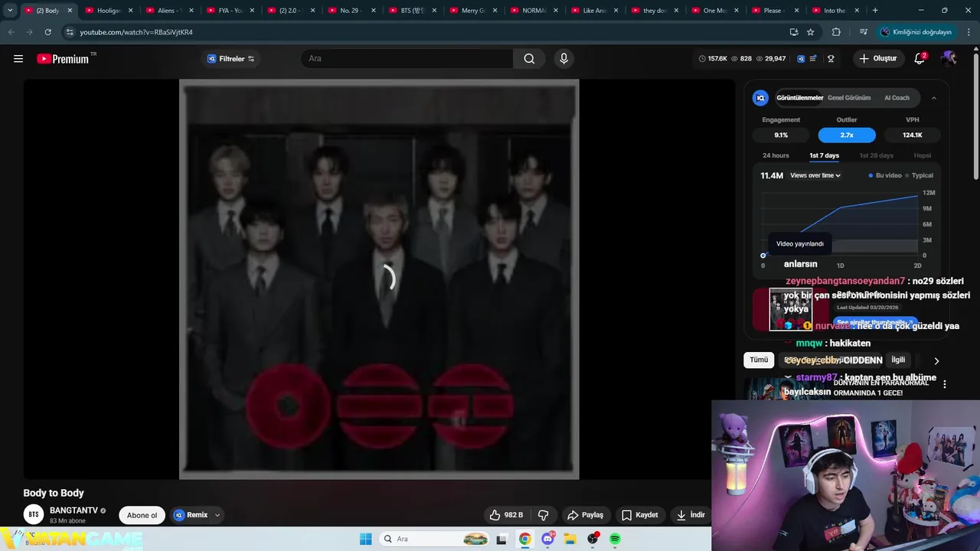
Task: Open the BANGTANTV channel link
Action: [73, 510]
